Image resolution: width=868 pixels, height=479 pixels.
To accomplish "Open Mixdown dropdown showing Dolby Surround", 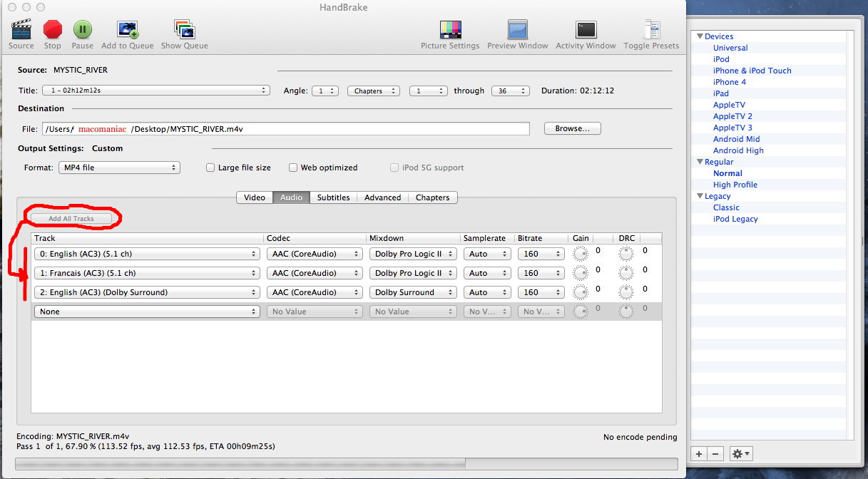I will pos(413,292).
